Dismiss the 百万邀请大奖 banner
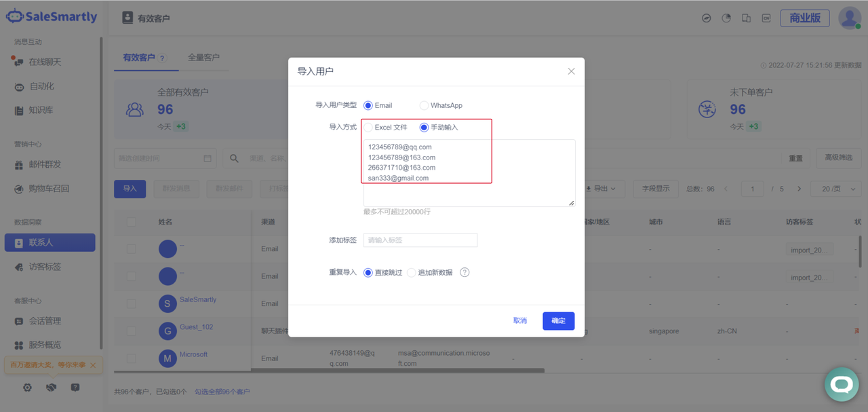Viewport: 868px width, 412px height. (93, 365)
